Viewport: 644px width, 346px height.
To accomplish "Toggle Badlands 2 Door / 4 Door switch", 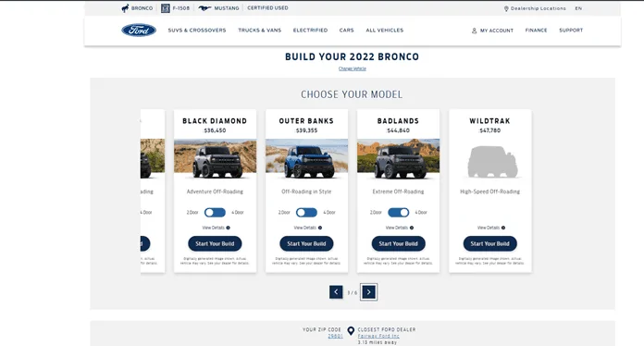I will pyautogui.click(x=399, y=212).
